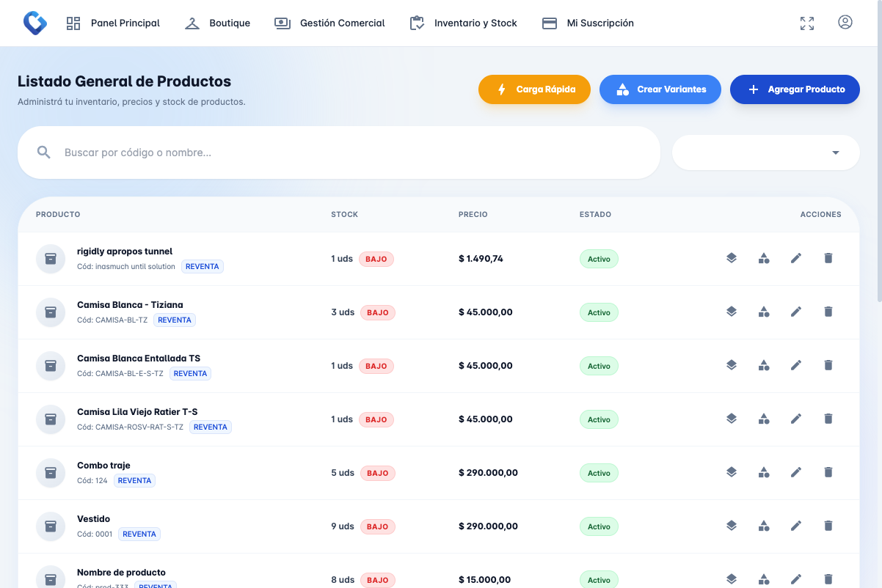The image size is (882, 588).
Task: Click the Carga Rápida button
Action: 534,89
